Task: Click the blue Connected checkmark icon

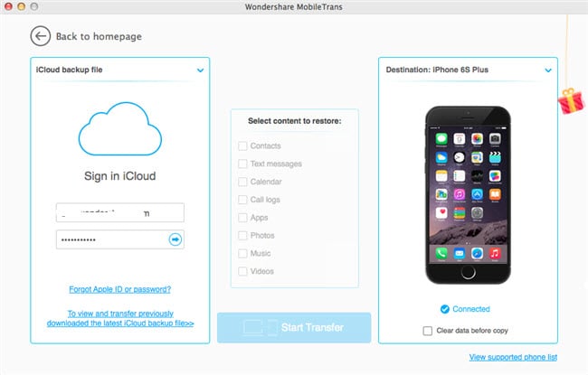Action: click(445, 309)
